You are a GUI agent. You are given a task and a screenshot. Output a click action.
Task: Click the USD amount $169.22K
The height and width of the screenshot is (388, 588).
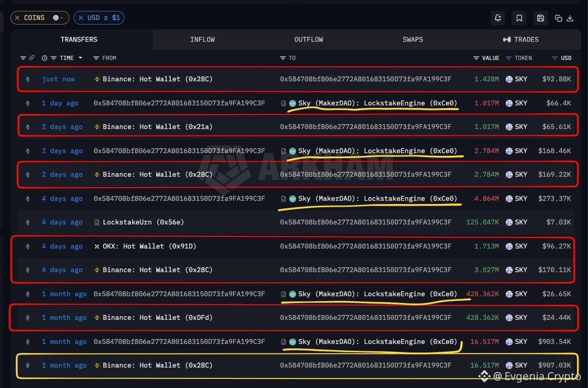tap(554, 174)
